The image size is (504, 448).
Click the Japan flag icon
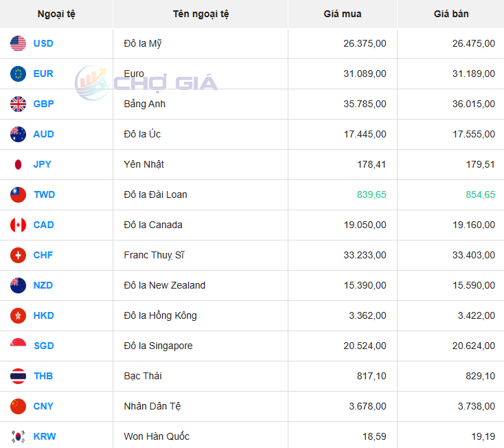(x=19, y=164)
